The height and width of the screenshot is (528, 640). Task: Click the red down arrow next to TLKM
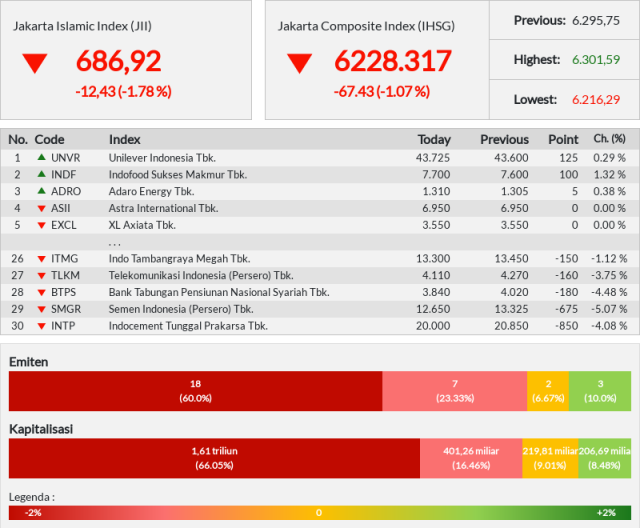point(41,276)
